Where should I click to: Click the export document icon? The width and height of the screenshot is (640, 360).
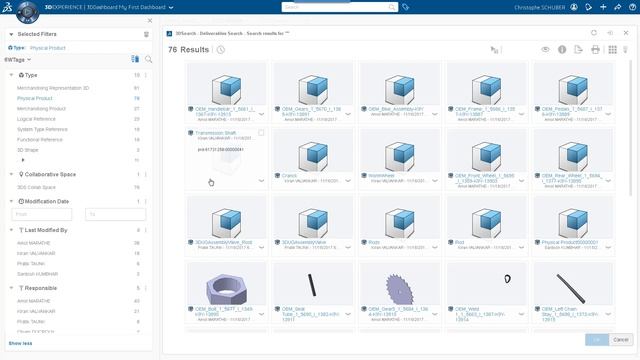point(578,49)
